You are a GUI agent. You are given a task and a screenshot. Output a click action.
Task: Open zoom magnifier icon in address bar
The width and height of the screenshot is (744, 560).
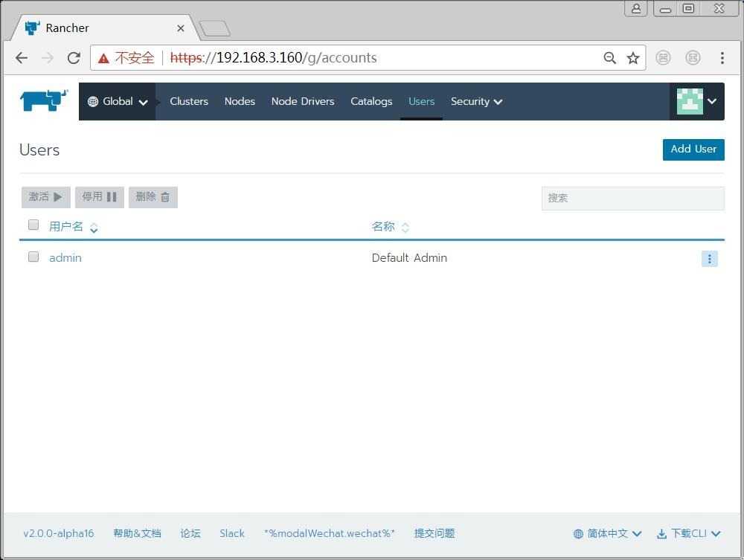[610, 58]
